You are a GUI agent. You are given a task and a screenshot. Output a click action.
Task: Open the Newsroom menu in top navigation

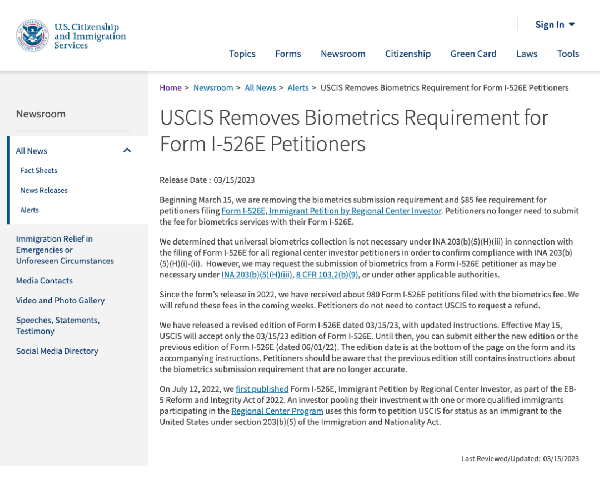[x=343, y=54]
